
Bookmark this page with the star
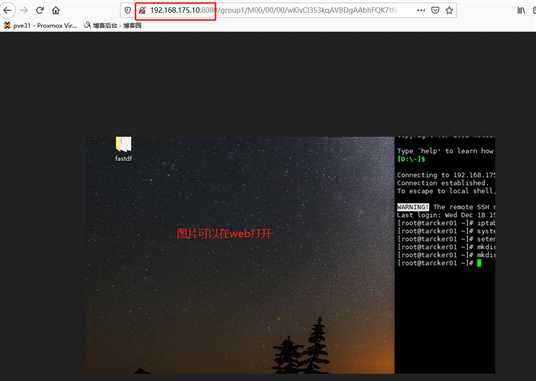point(449,11)
